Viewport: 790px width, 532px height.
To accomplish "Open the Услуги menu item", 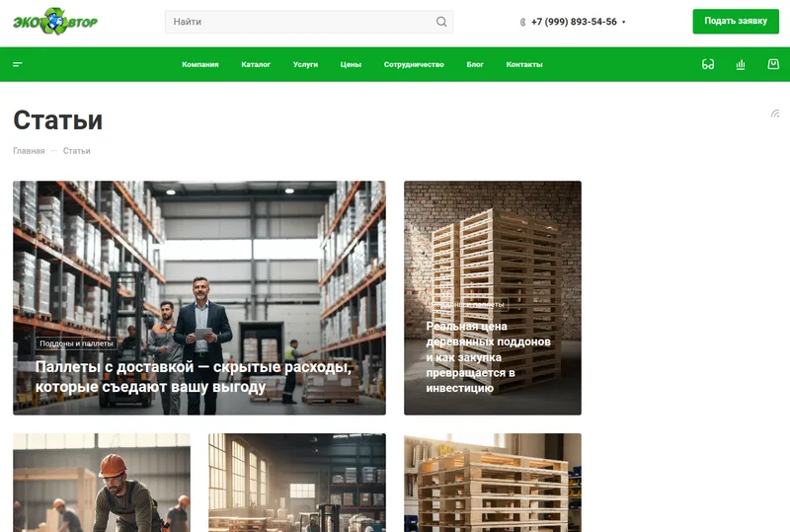I will tap(305, 64).
